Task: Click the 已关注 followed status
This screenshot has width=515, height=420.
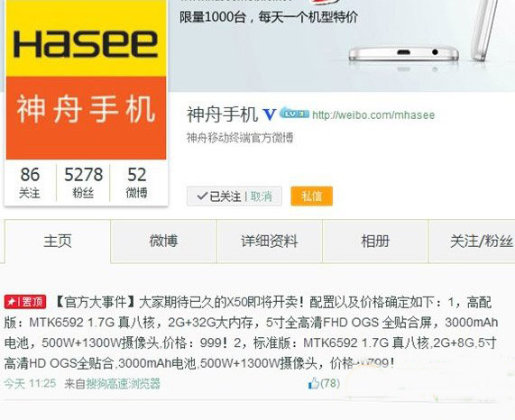Action: pyautogui.click(x=219, y=196)
